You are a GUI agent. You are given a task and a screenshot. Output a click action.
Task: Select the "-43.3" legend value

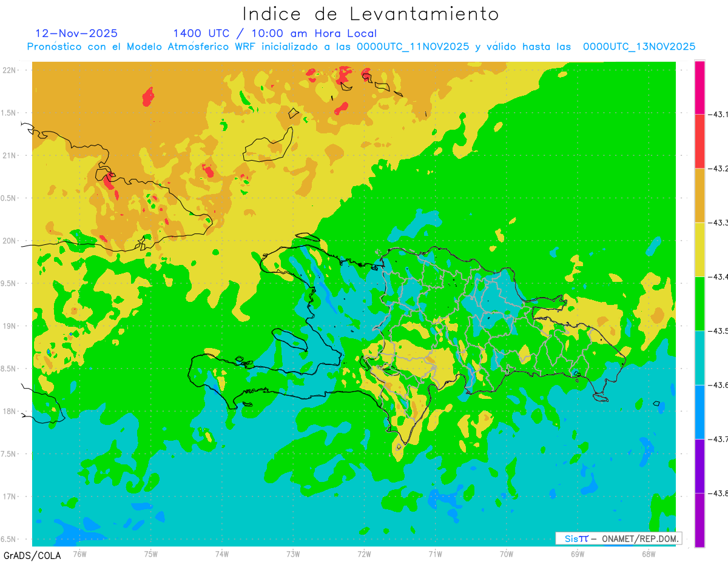(718, 222)
